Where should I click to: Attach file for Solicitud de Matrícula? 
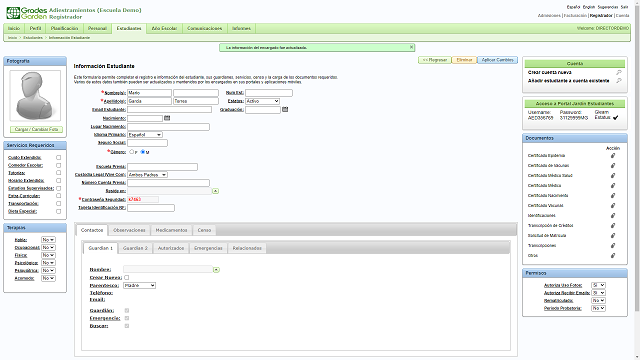point(613,236)
